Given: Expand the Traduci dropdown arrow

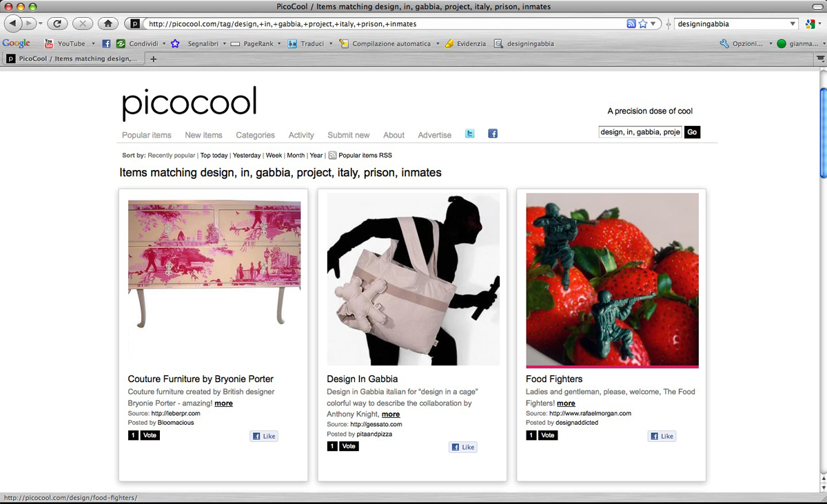Looking at the screenshot, I should (x=331, y=43).
